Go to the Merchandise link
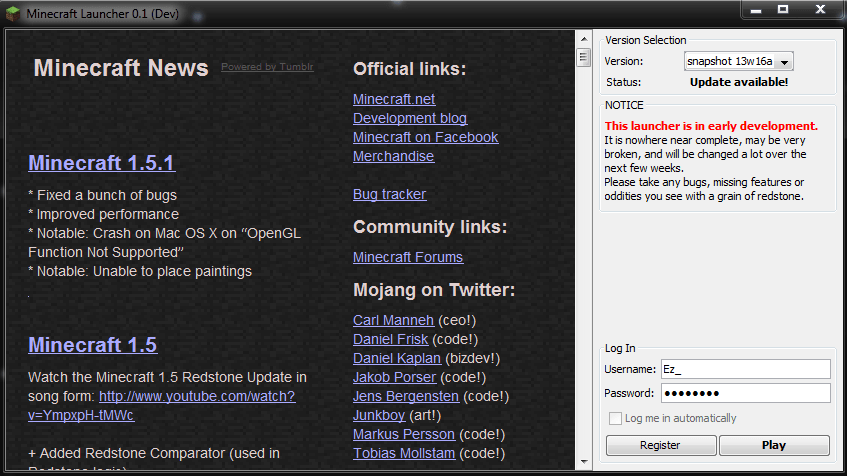Screen dimensions: 847x476 pos(393,156)
